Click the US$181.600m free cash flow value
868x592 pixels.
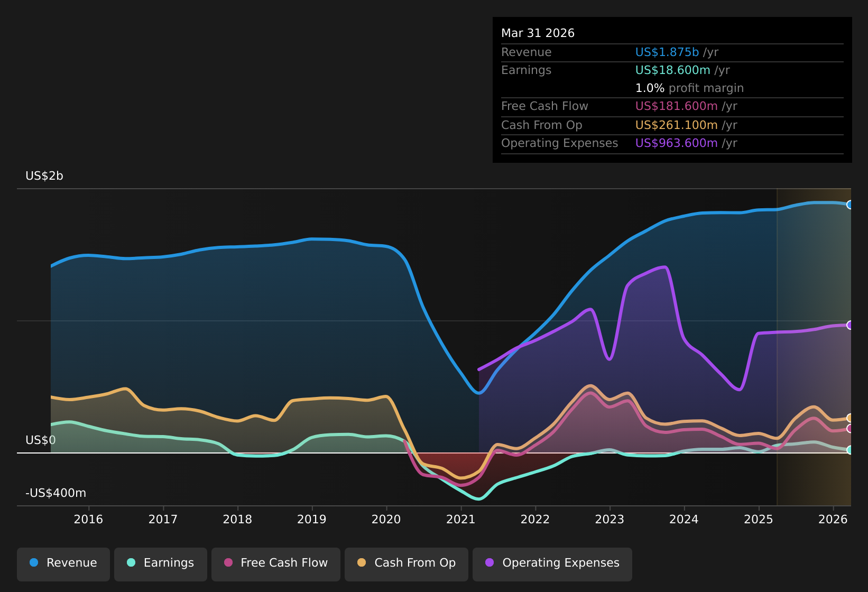click(677, 106)
